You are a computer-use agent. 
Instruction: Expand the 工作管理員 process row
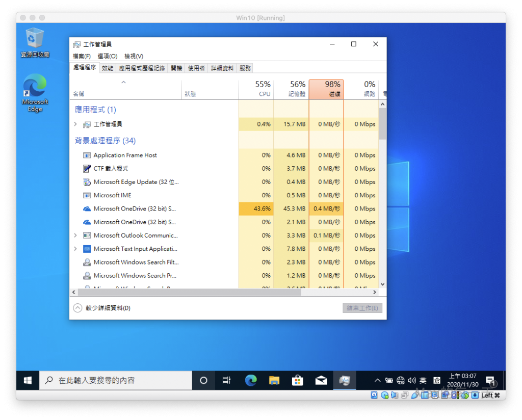[75, 124]
